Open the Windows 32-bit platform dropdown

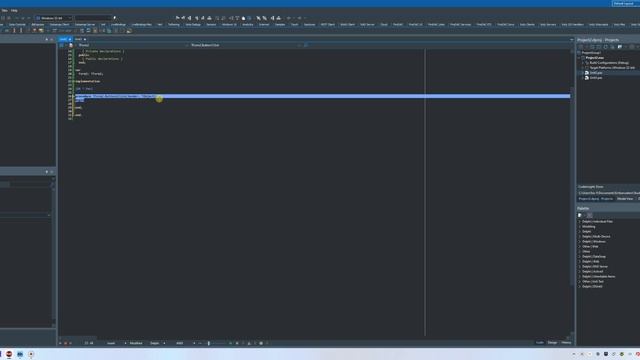[x=54, y=18]
